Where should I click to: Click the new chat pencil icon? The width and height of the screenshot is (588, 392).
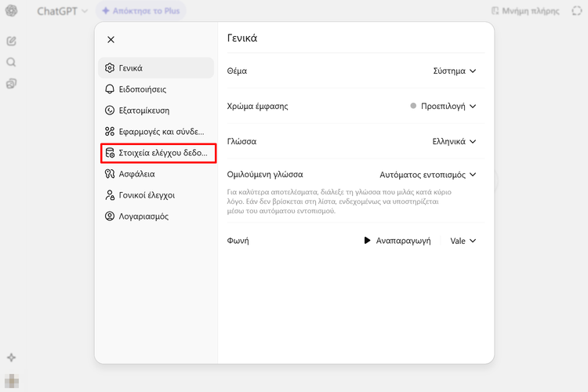(x=12, y=41)
